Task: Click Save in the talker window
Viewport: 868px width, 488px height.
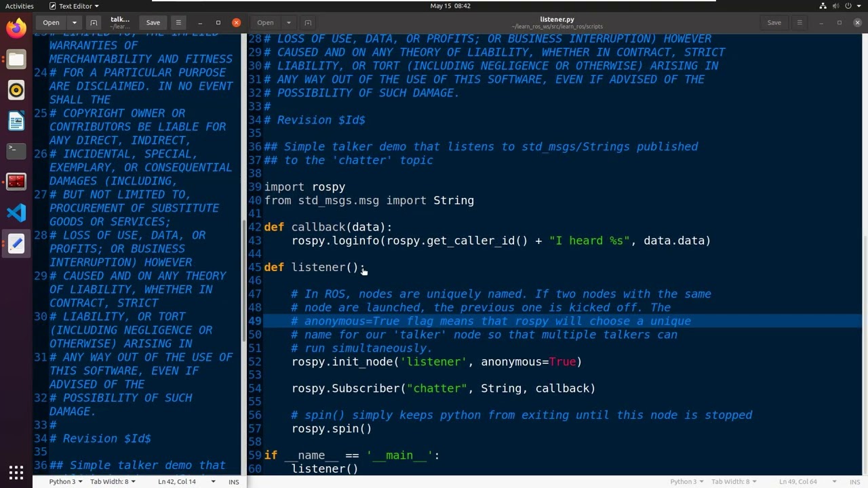Action: click(x=153, y=22)
